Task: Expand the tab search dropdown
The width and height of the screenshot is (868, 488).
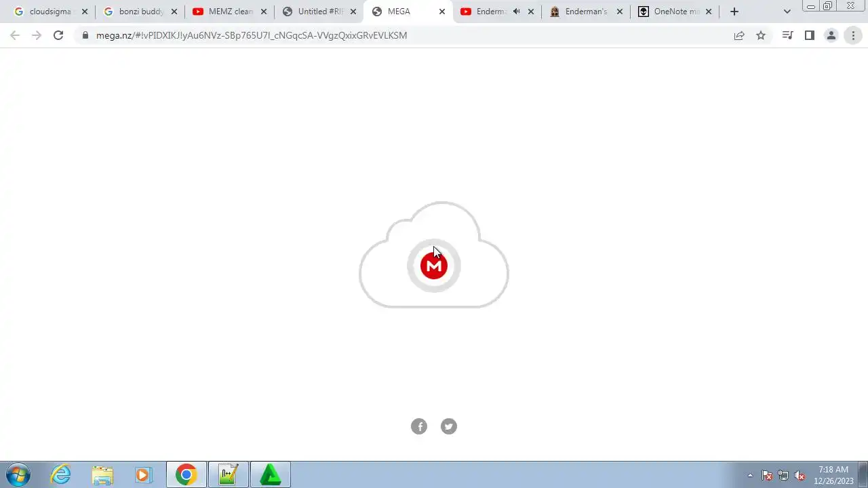Action: coord(787,12)
